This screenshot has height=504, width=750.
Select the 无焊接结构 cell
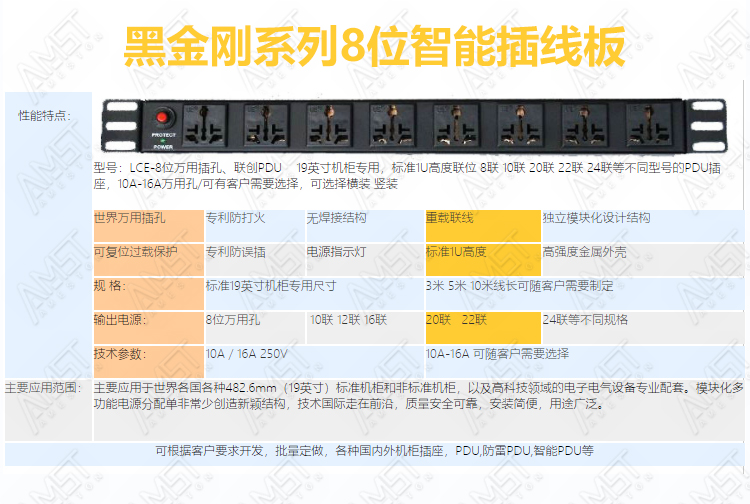[x=365, y=226]
